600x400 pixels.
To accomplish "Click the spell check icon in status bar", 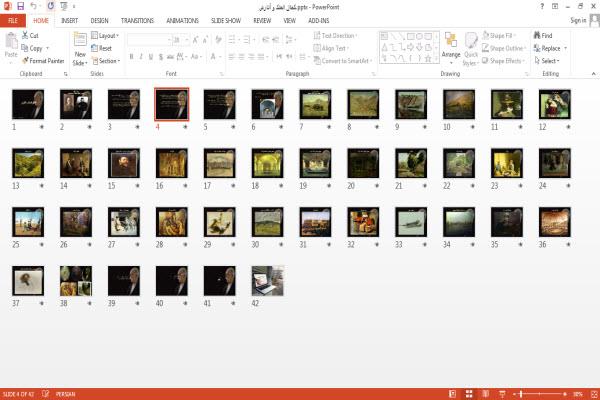I will pyautogui.click(x=46, y=393).
